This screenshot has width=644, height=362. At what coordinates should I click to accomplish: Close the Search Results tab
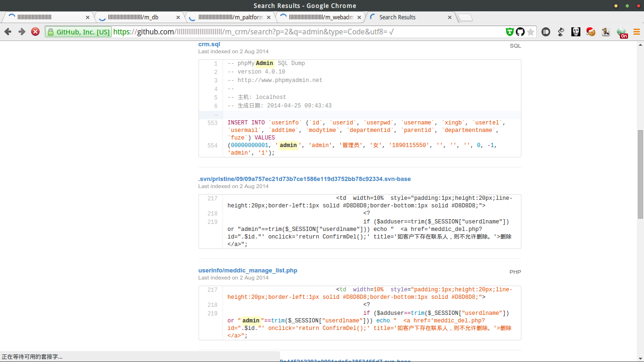[x=450, y=17]
